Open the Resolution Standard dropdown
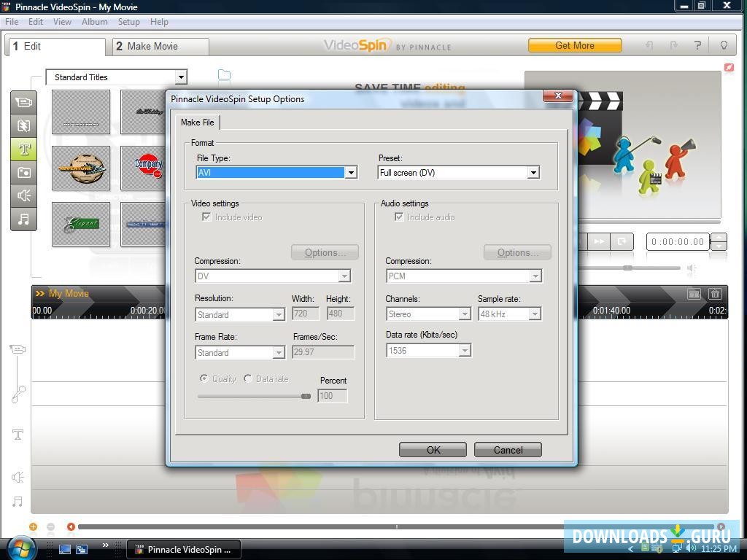Screen dimensions: 747x560 239,315
